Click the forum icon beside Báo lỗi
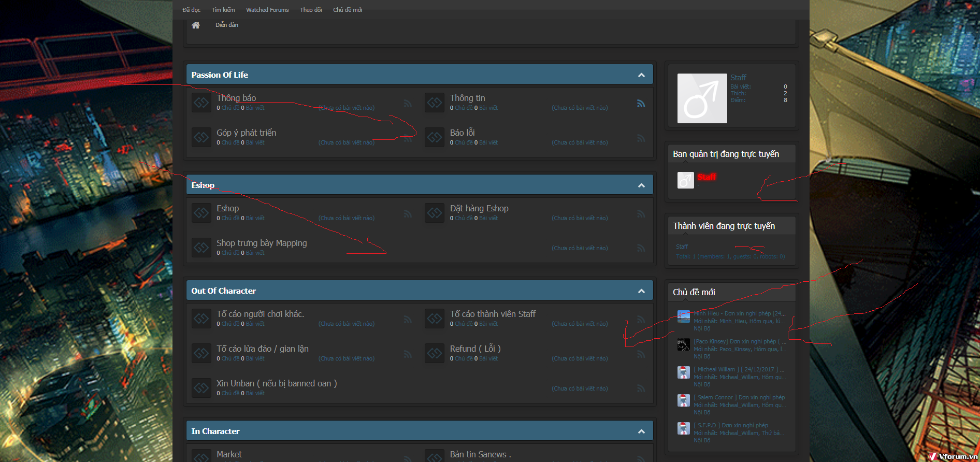Viewport: 980px width, 462px height. 434,137
